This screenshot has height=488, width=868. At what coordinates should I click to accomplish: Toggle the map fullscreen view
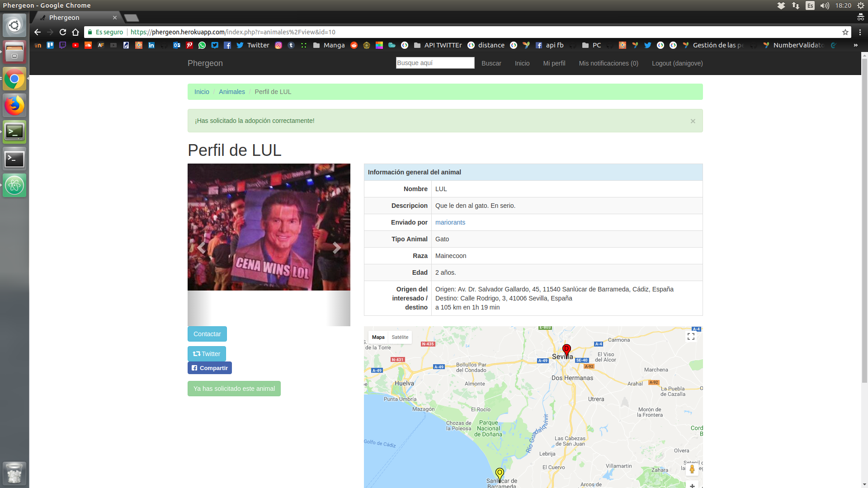click(691, 337)
